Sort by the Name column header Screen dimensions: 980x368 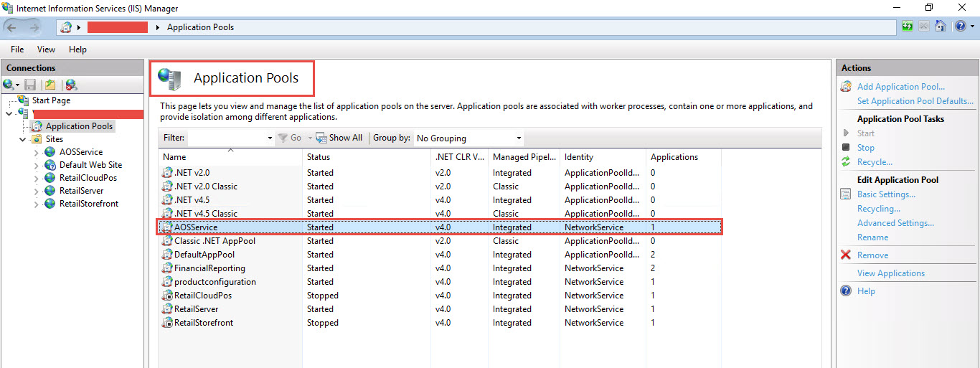coord(230,157)
